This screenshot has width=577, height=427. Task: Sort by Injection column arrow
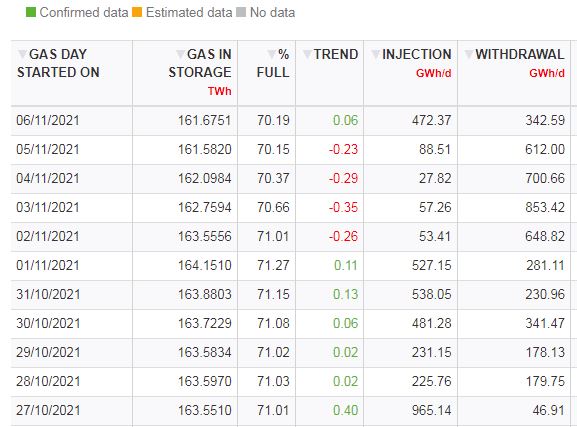click(375, 54)
